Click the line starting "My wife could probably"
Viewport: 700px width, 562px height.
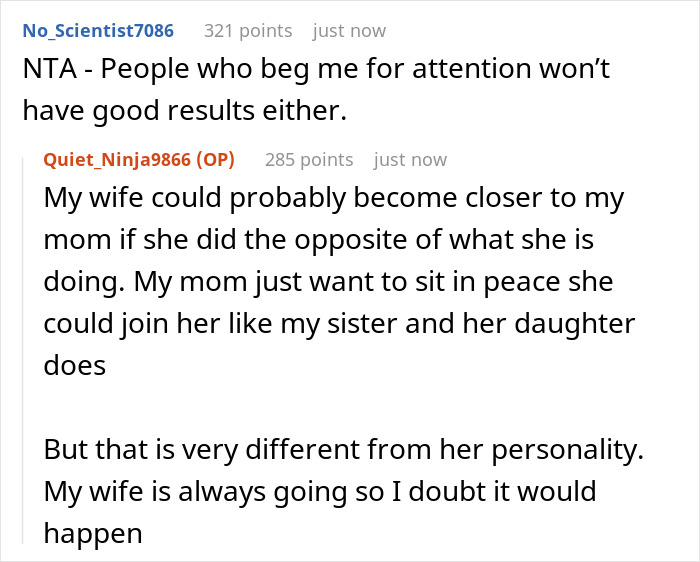pos(334,197)
